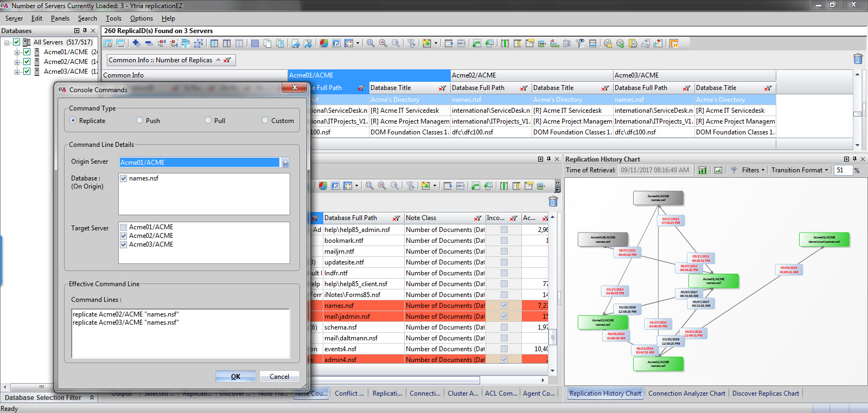Click the pie chart icon in top toolbar
868x413 pixels.
pos(323,43)
